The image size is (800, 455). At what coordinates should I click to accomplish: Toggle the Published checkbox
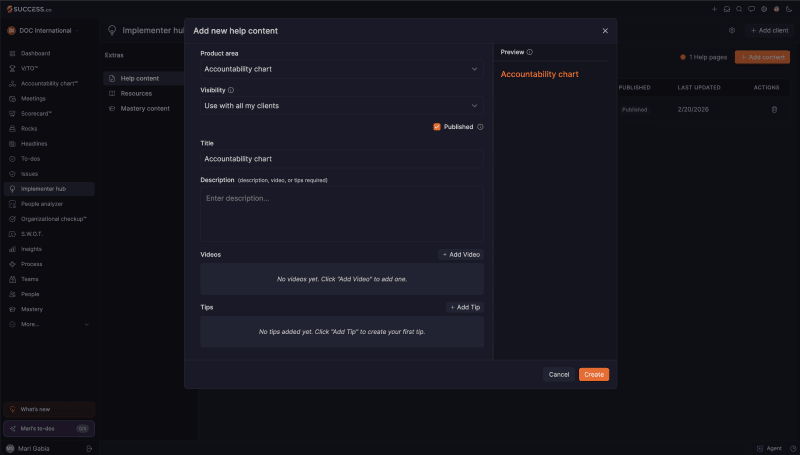(437, 127)
